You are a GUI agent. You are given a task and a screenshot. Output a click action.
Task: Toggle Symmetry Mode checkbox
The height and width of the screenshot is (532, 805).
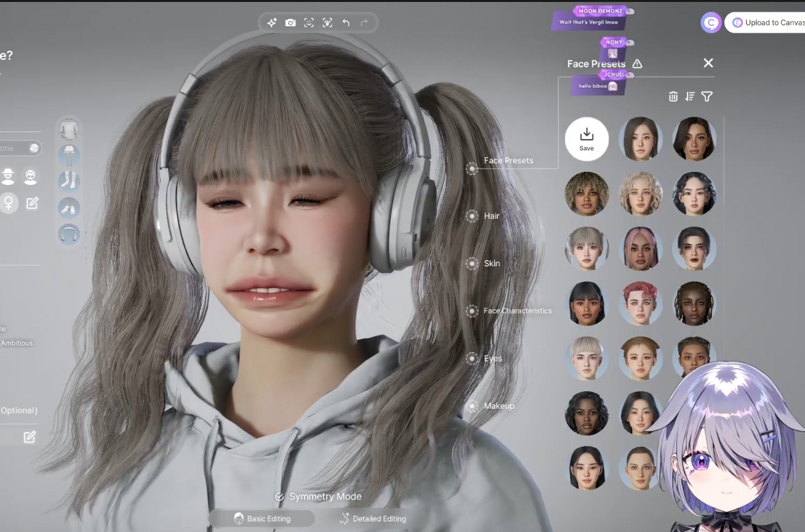point(279,497)
